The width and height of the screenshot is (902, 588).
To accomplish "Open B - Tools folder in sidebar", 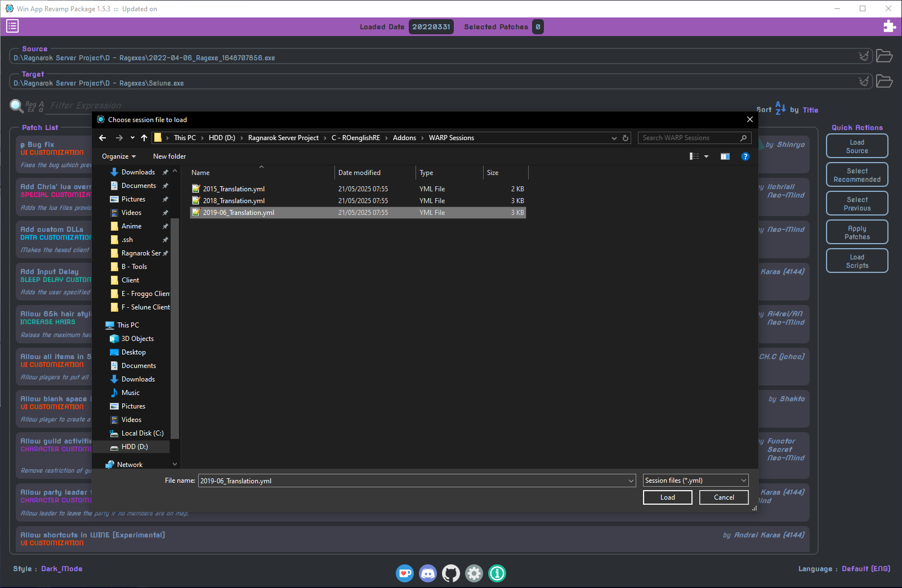I will (134, 267).
